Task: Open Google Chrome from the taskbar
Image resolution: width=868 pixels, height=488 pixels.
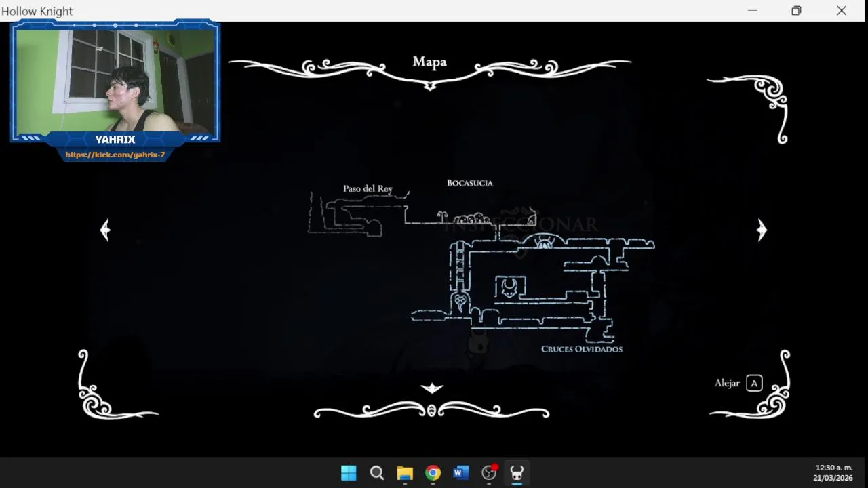Action: click(x=433, y=473)
